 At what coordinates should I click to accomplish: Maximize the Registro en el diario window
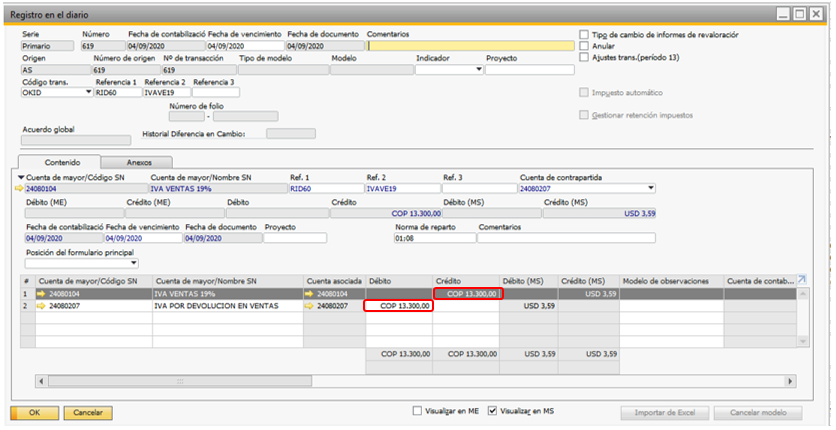coord(800,14)
